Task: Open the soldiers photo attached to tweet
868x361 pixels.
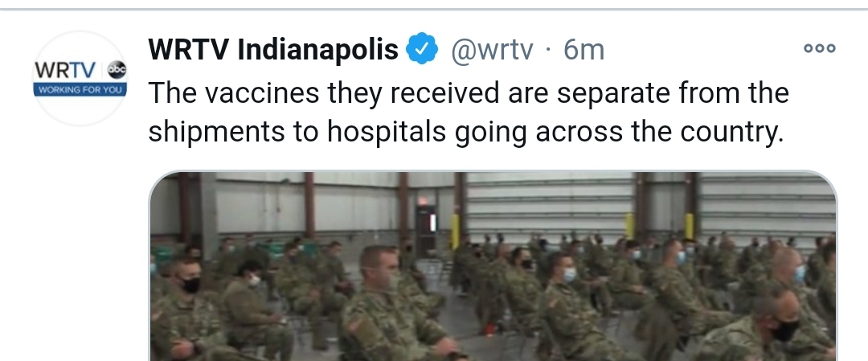Action: click(x=493, y=266)
